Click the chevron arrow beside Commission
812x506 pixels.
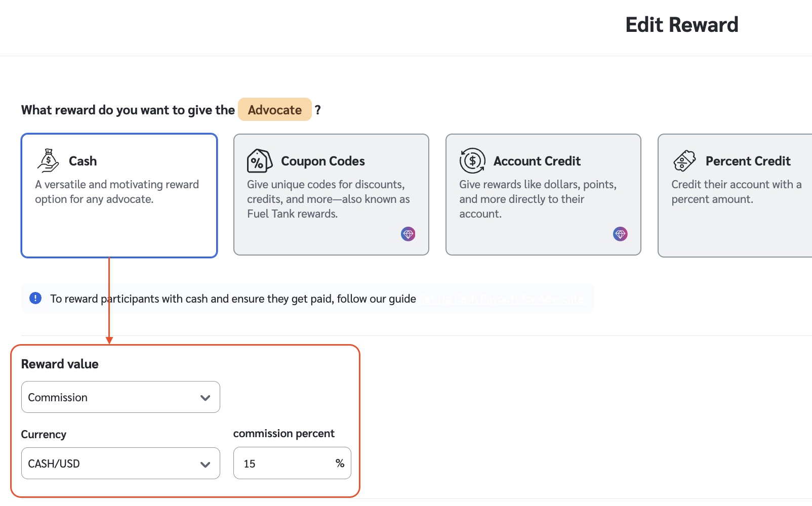coord(205,398)
